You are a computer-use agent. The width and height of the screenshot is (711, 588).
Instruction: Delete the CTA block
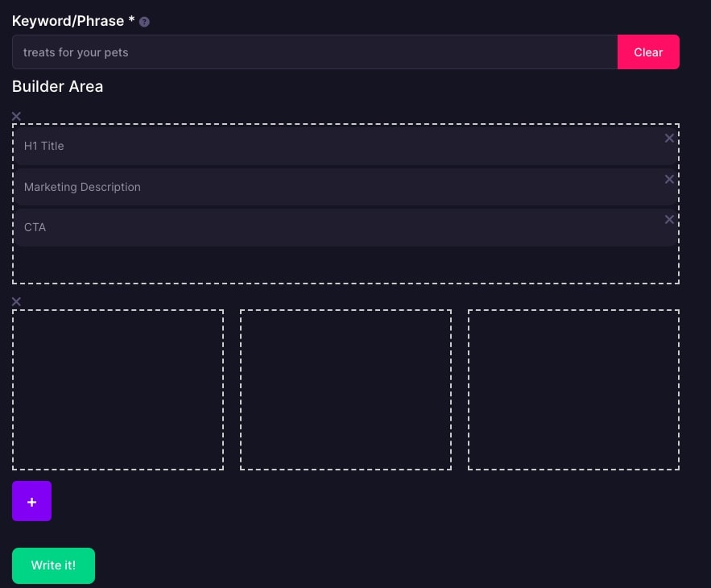(x=669, y=220)
